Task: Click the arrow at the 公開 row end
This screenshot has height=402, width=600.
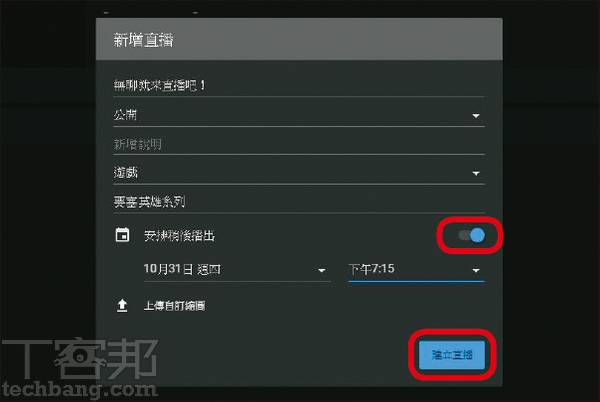Action: [x=476, y=116]
